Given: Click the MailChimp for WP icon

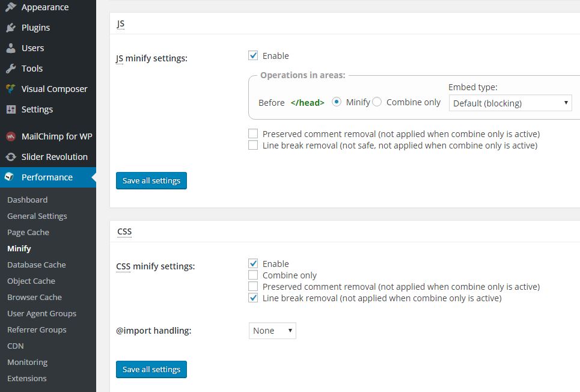Looking at the screenshot, I should pos(10,136).
